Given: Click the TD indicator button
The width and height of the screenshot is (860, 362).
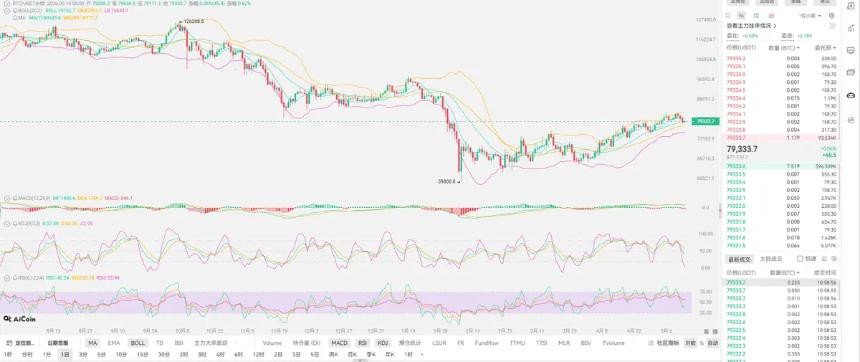Looking at the screenshot, I should pos(160,343).
